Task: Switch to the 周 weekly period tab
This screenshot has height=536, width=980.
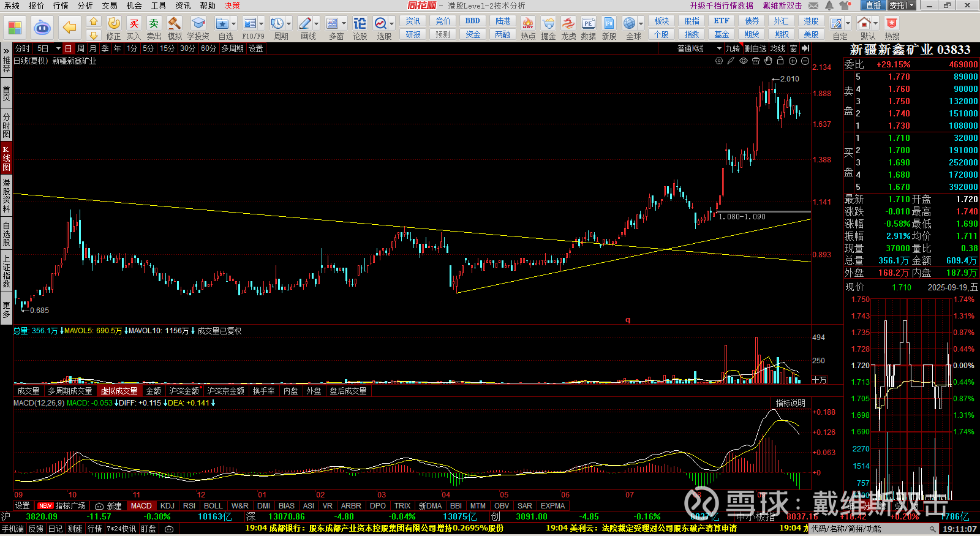Action: click(x=81, y=48)
